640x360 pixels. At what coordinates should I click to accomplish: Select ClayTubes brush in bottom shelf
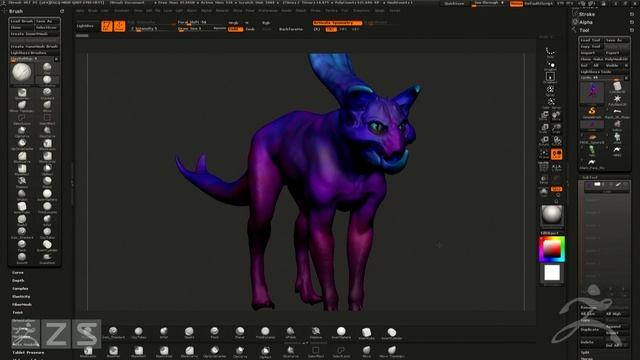click(138, 333)
